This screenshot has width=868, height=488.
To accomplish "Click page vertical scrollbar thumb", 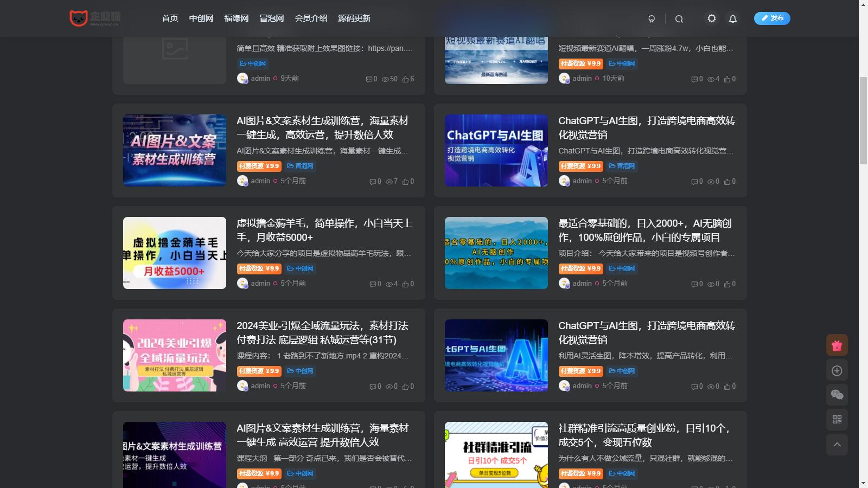I will (x=863, y=120).
